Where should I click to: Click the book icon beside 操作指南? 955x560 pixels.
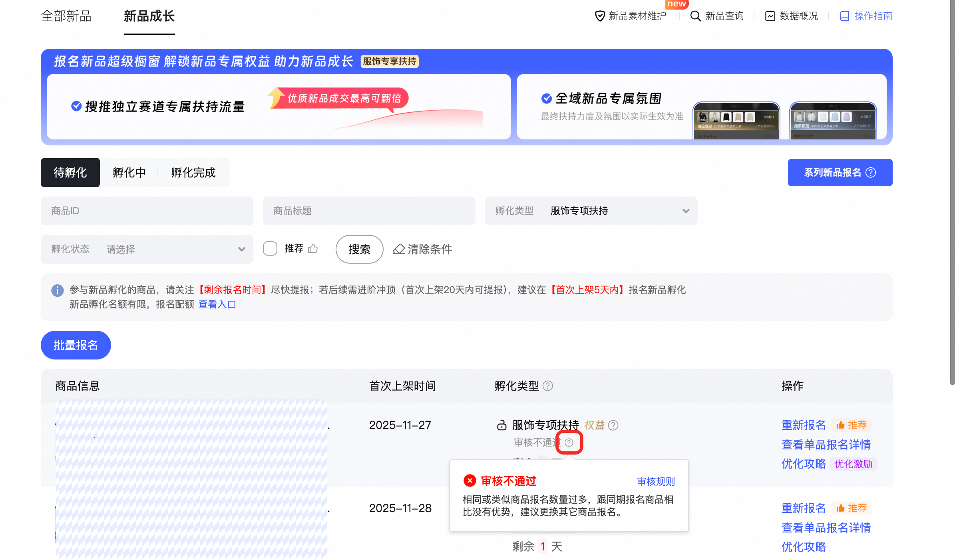844,16
